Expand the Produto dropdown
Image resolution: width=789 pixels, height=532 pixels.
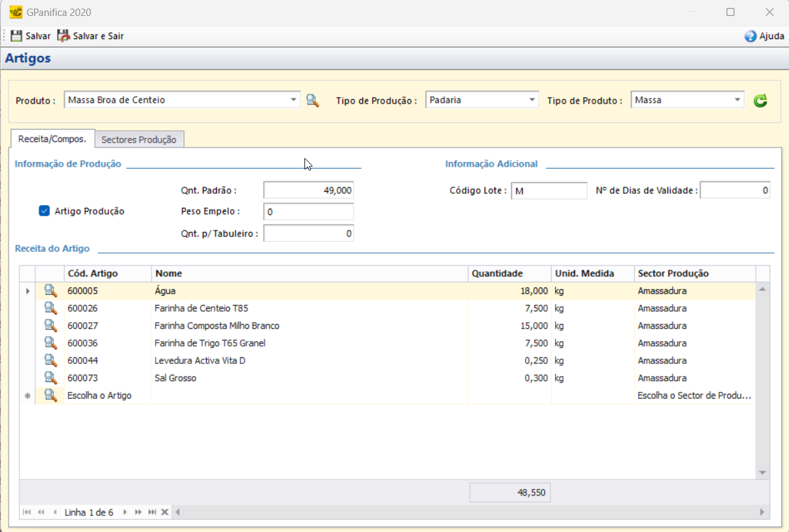coord(294,100)
